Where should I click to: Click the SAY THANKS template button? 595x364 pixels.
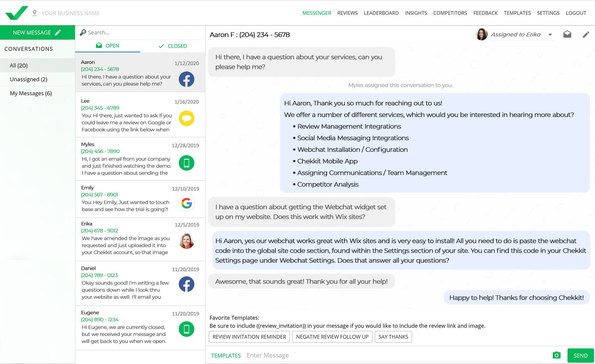tap(393, 337)
